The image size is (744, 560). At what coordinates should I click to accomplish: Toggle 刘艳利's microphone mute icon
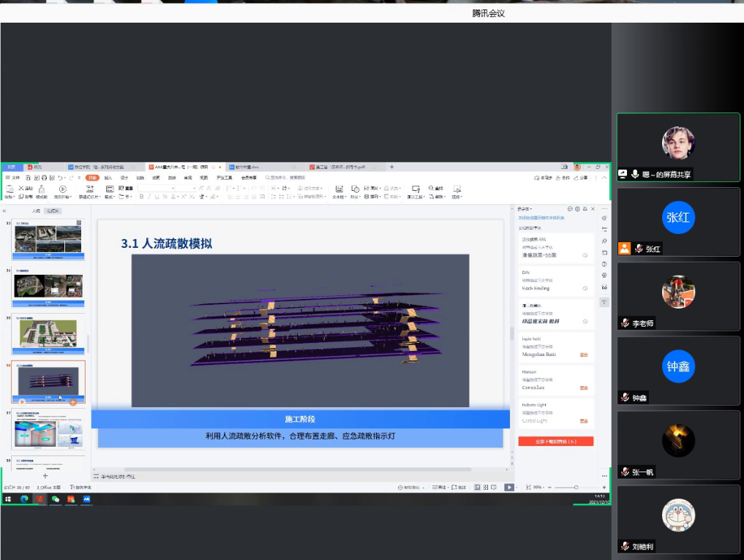pos(625,546)
